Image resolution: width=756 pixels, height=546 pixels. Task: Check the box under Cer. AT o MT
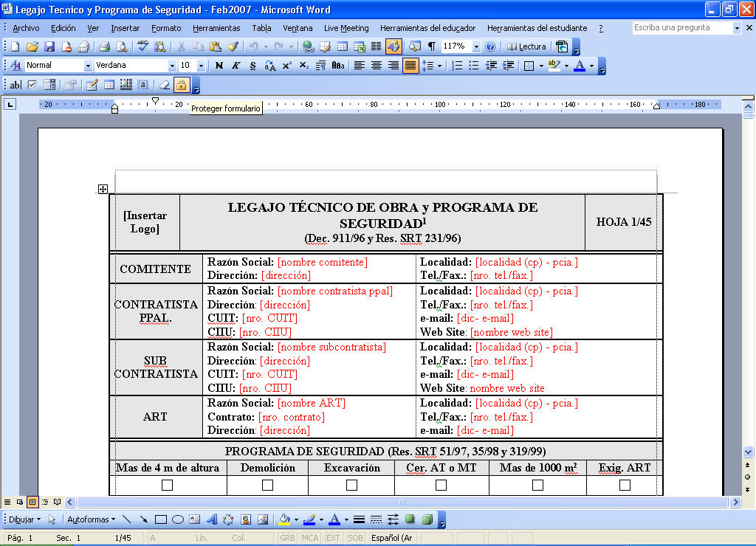(x=441, y=485)
